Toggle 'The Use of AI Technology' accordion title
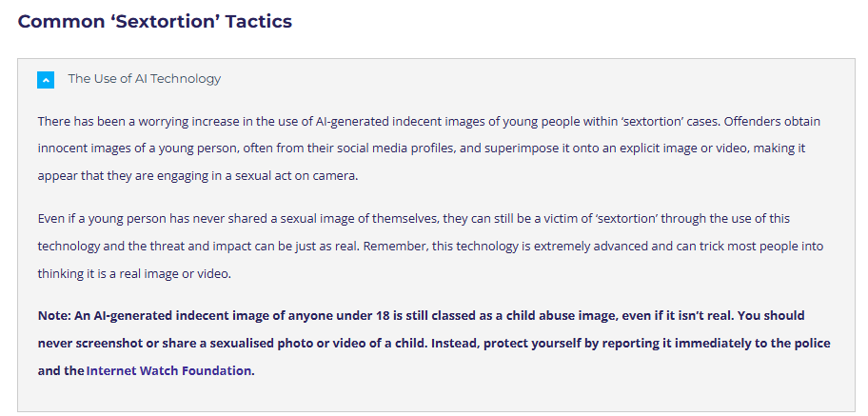This screenshot has height=416, width=868. pyautogui.click(x=145, y=79)
